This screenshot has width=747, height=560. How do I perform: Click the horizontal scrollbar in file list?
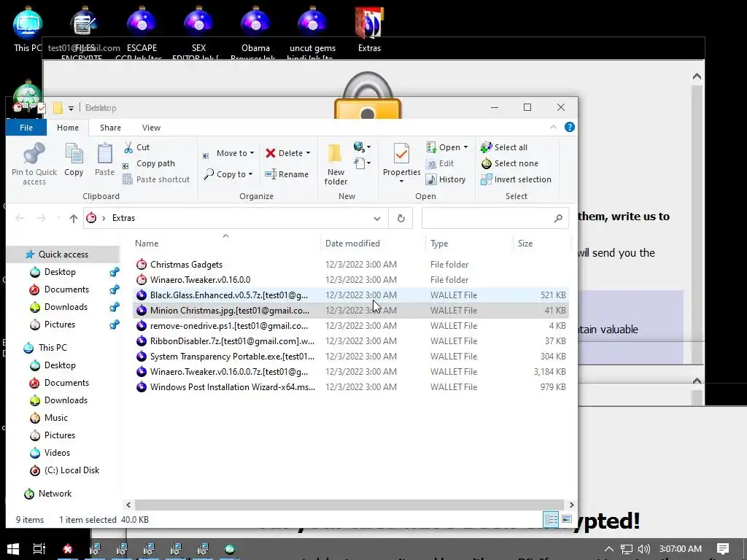(348, 505)
